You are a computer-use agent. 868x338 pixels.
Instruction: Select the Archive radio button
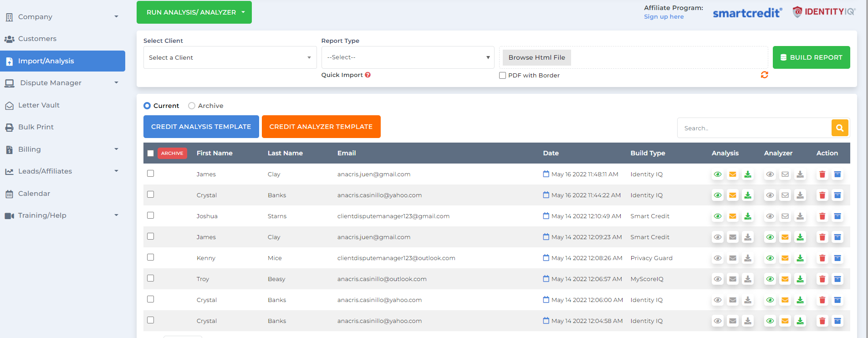(x=192, y=106)
